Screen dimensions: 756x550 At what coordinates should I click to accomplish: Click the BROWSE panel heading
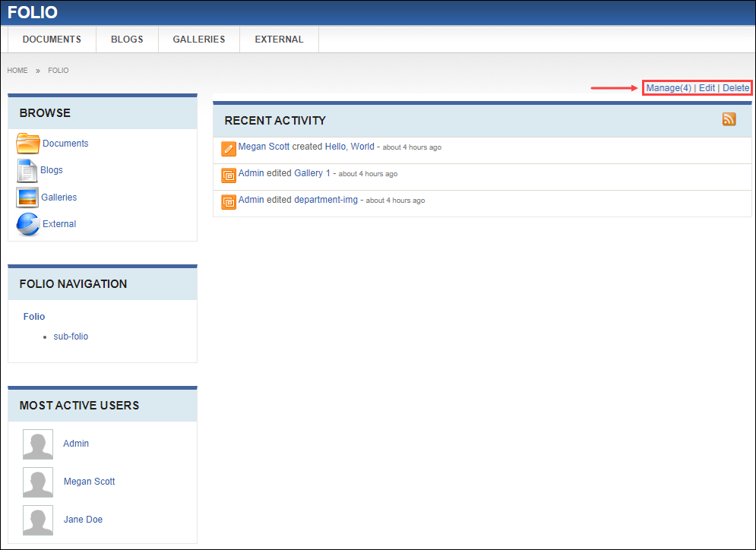coord(45,112)
